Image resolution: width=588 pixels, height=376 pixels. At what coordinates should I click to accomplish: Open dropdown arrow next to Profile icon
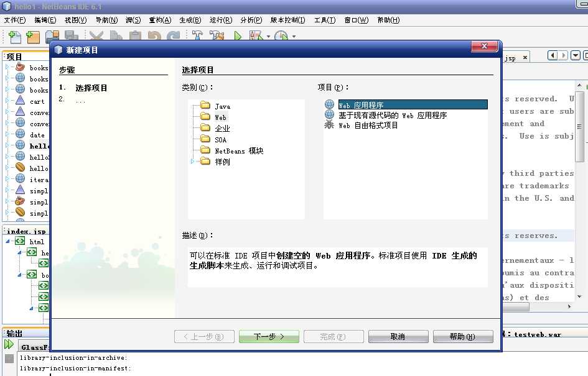[294, 37]
